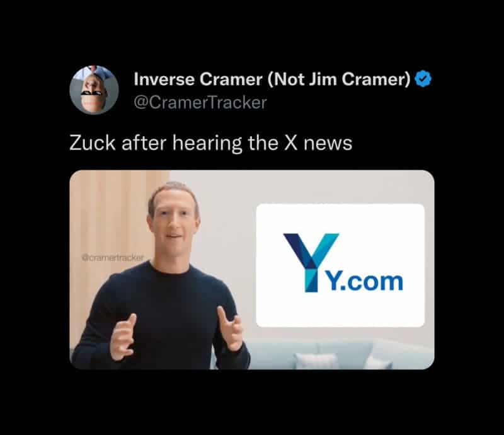This screenshot has width=504, height=435.
Task: Click the white Y.com logo card
Action: [x=340, y=265]
